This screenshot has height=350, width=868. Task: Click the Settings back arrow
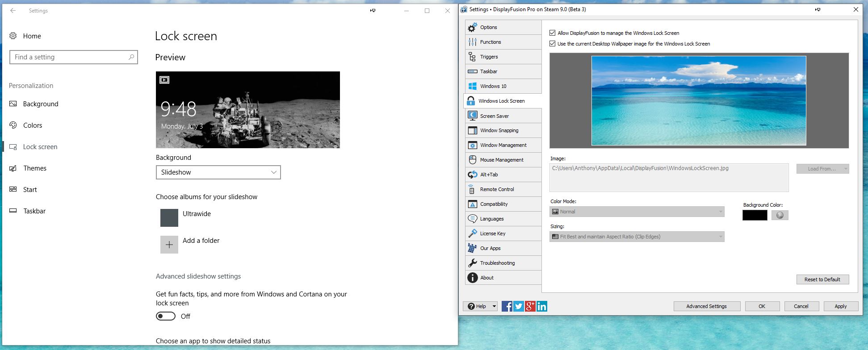click(x=13, y=11)
